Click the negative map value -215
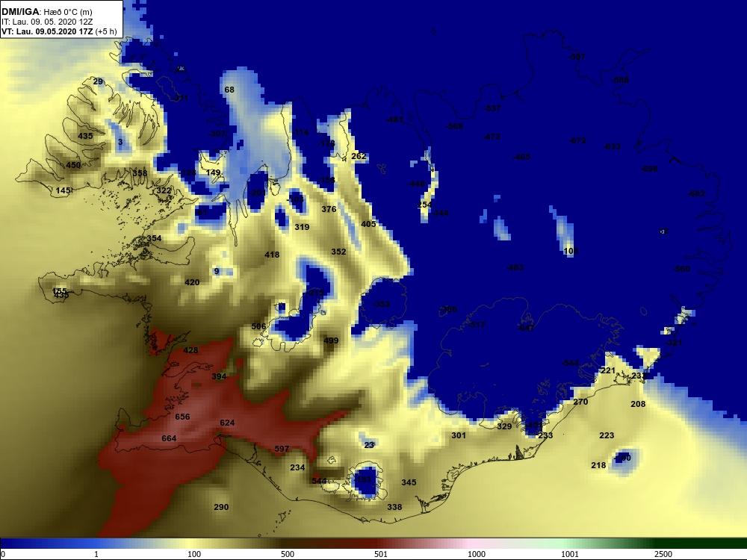Screen dimensions: 747x560 point(315,293)
